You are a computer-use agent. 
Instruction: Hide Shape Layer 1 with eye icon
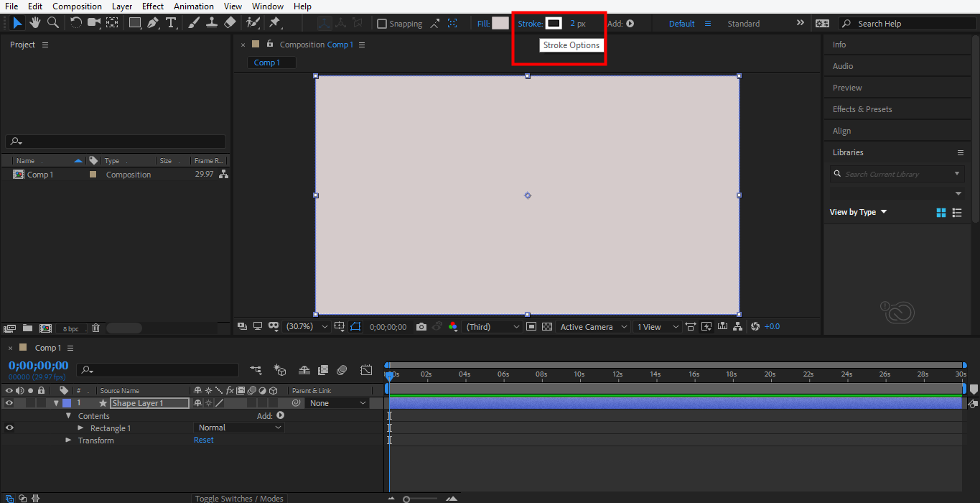(9, 403)
